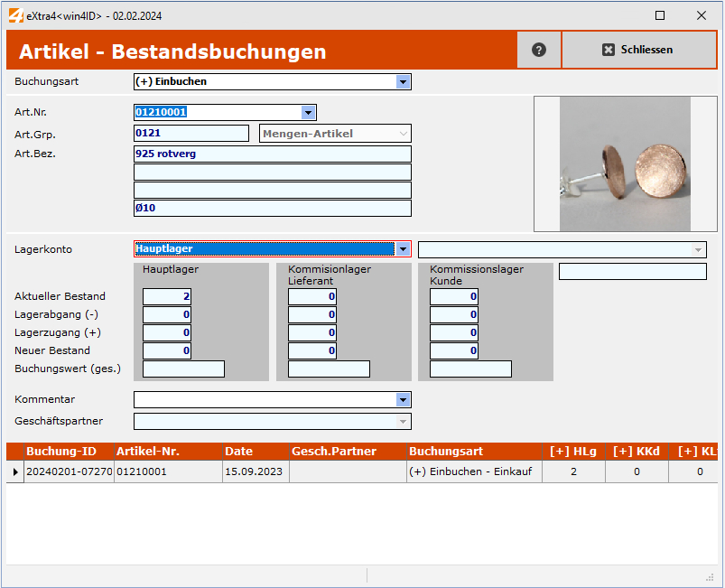The height and width of the screenshot is (588, 725).
Task: Open the Mengen-Artikel dropdown
Action: [x=404, y=133]
